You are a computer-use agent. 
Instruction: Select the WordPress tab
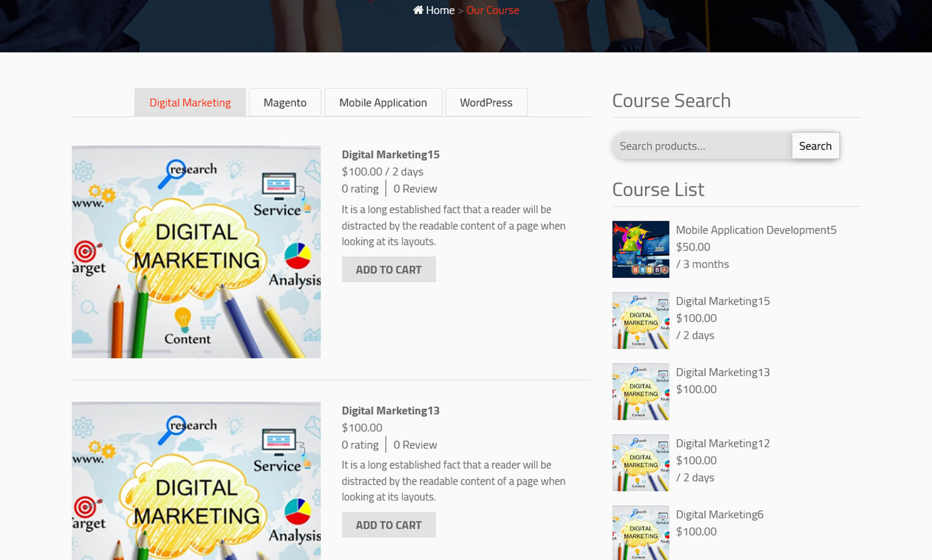pos(486,102)
